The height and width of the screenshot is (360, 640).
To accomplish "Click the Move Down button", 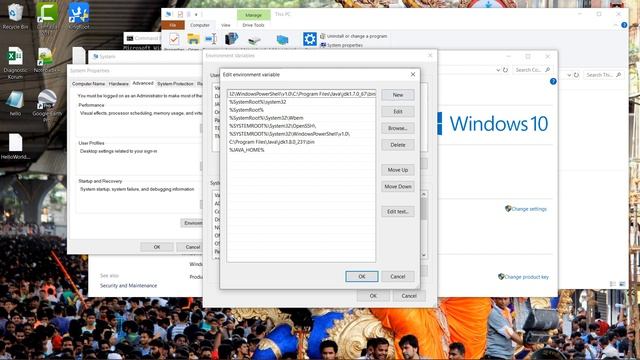I will click(398, 187).
